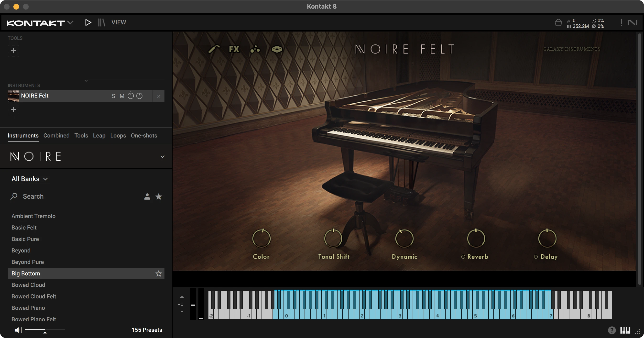The height and width of the screenshot is (338, 644).
Task: Switch to the Combined tab
Action: click(x=56, y=136)
